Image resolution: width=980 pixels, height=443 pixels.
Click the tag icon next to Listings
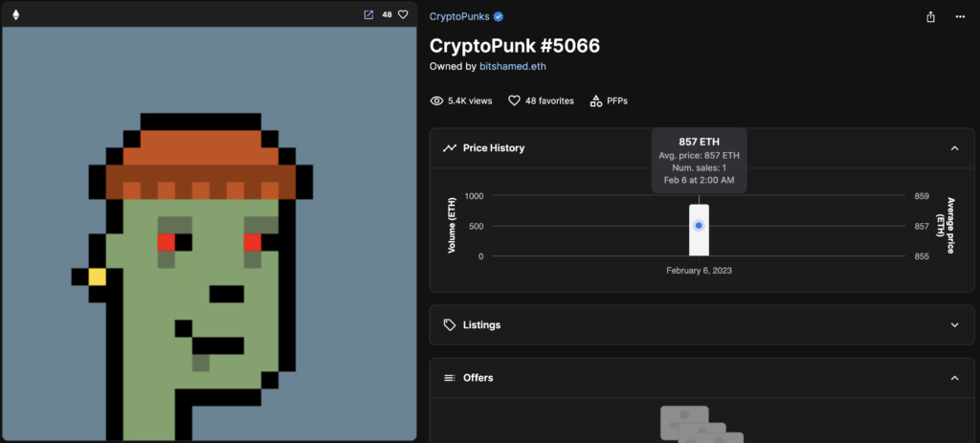(450, 325)
